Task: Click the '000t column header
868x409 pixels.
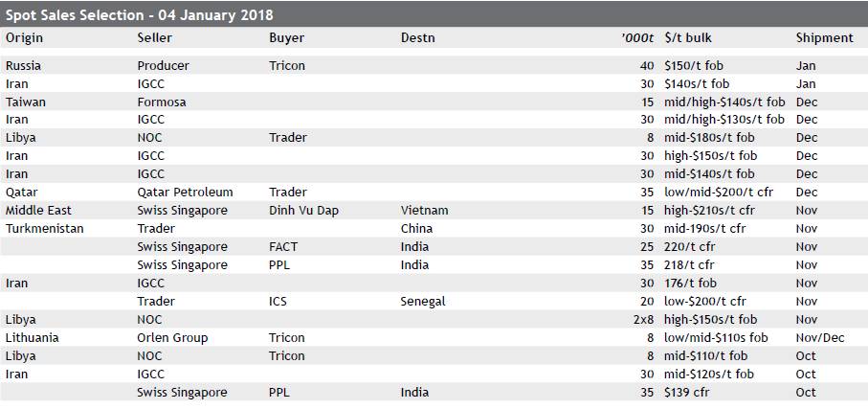Action: [637, 38]
